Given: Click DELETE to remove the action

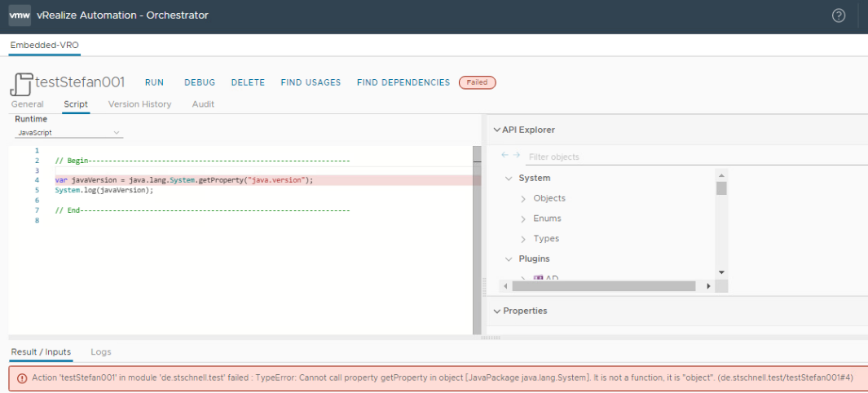Looking at the screenshot, I should 248,82.
